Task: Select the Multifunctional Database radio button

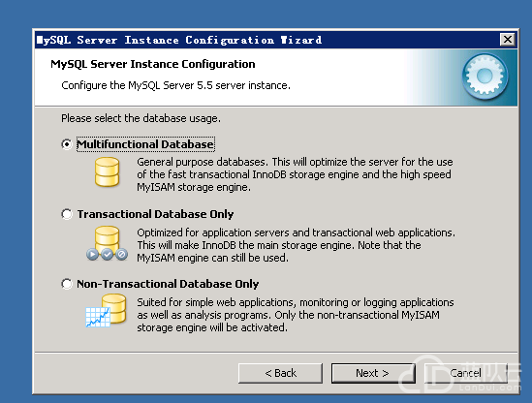Action: coord(67,144)
